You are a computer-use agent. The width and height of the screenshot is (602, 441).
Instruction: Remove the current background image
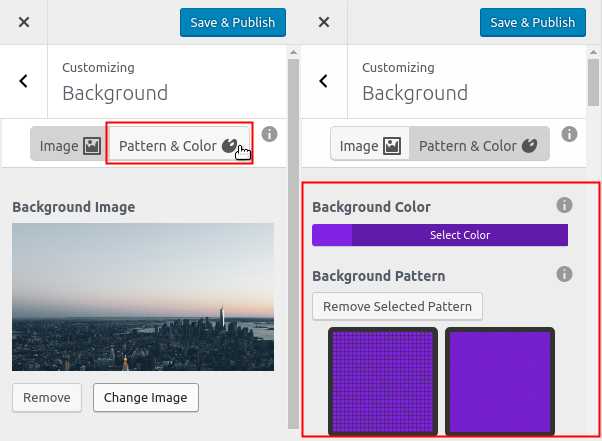[x=46, y=397]
